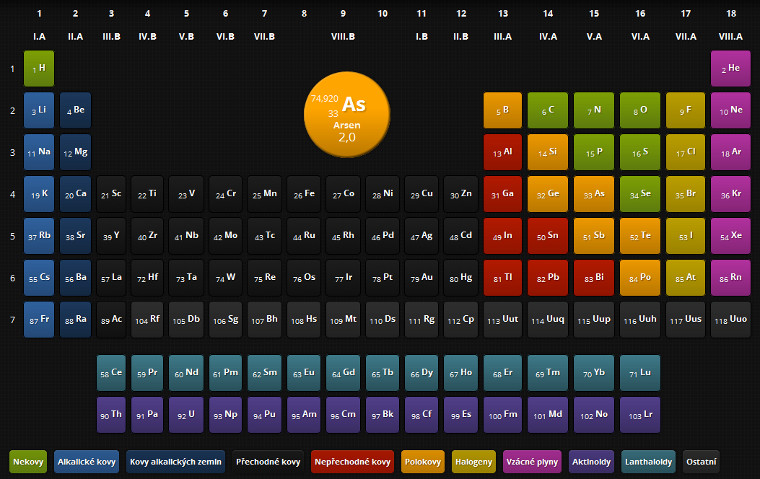The image size is (760, 479).
Task: Select the VIII.A group column header
Action: [x=731, y=37]
